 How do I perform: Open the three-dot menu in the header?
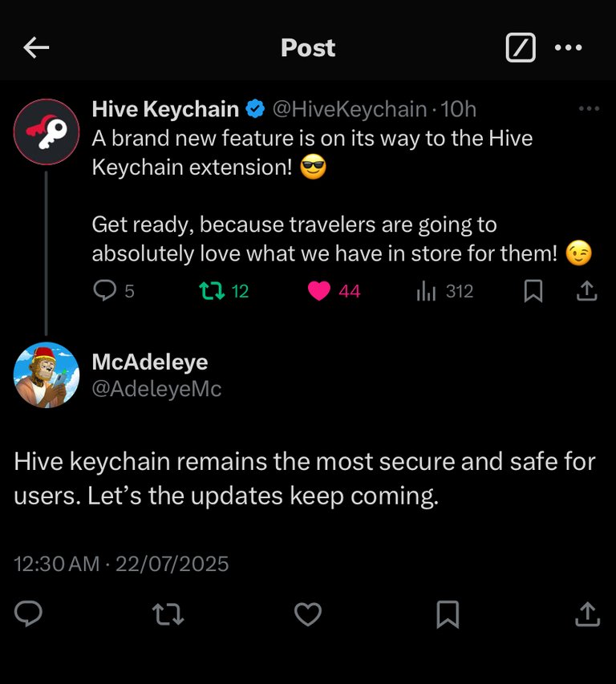(x=569, y=48)
